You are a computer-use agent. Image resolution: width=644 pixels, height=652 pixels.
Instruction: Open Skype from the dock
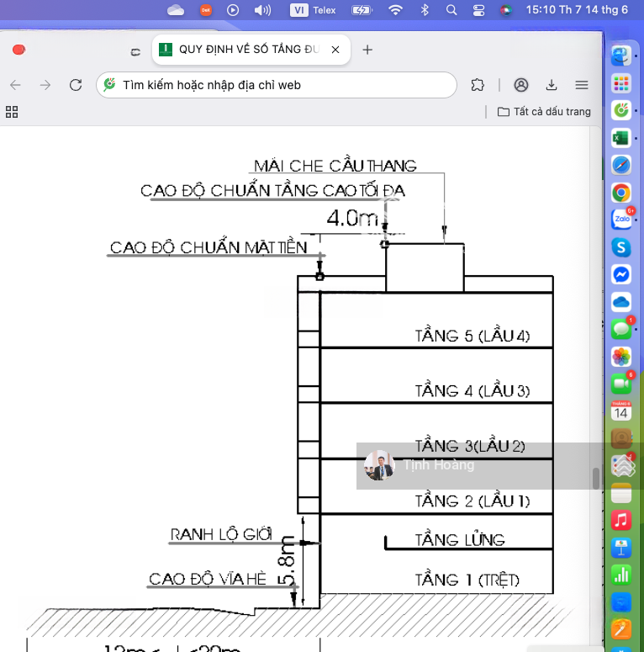click(621, 247)
